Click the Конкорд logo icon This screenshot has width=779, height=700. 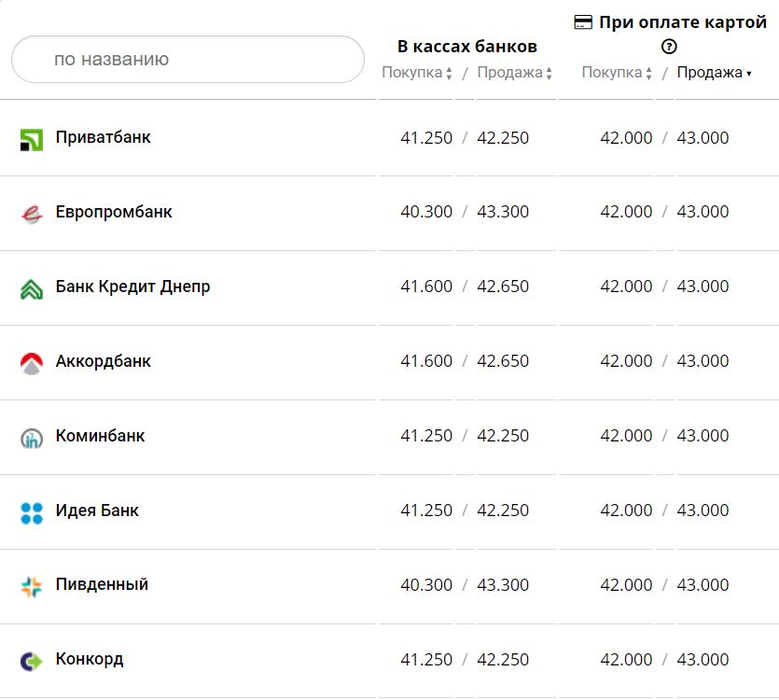pos(31,662)
